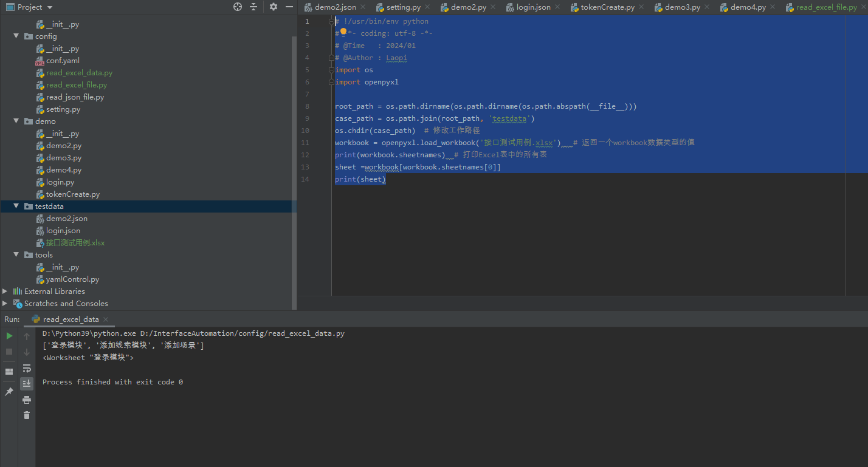Screen dimensions: 868x467
Task: Click the Stop process icon in Run panel
Action: (x=8, y=351)
